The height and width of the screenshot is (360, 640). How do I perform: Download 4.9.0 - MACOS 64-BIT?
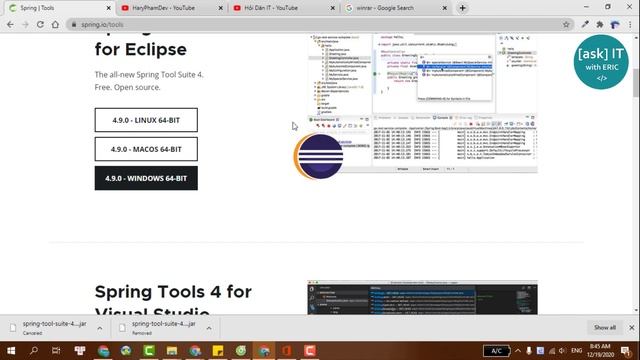coord(146,149)
